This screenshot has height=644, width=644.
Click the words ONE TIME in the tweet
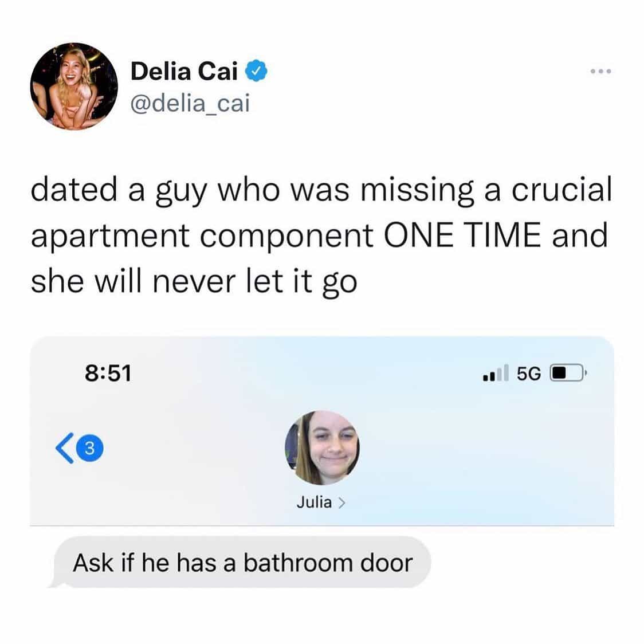click(x=462, y=235)
